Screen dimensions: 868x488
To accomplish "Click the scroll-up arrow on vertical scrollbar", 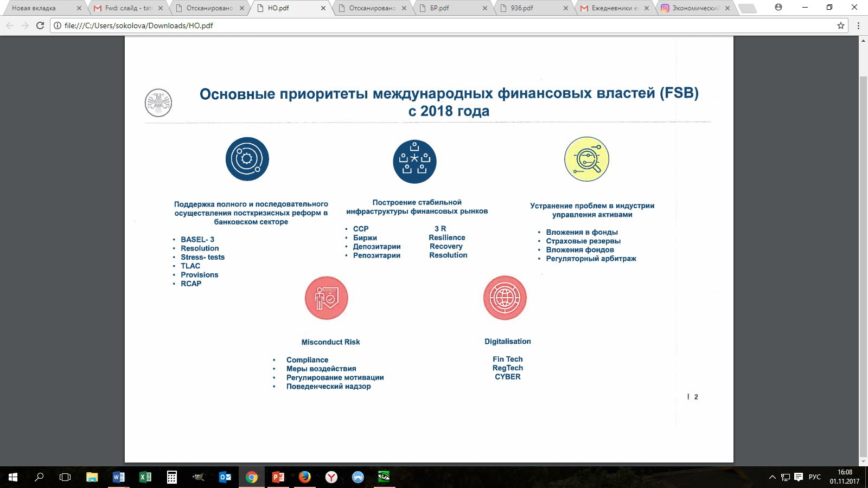I will pos(863,41).
